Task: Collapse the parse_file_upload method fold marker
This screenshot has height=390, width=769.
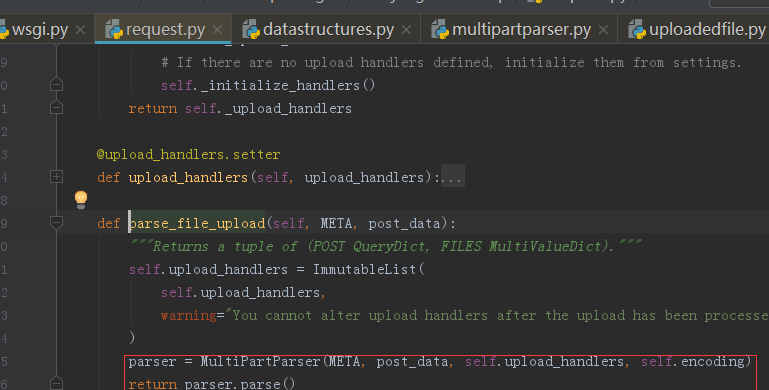Action: tap(56, 223)
